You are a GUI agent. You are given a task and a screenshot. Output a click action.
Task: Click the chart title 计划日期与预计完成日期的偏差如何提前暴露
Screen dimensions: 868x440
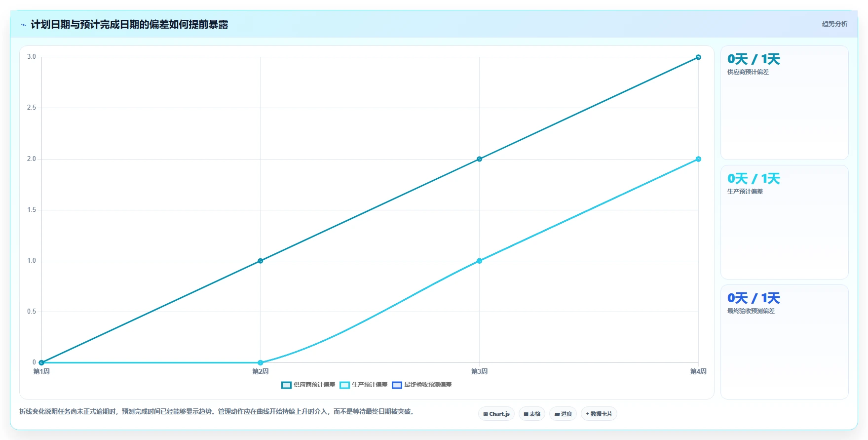point(129,25)
